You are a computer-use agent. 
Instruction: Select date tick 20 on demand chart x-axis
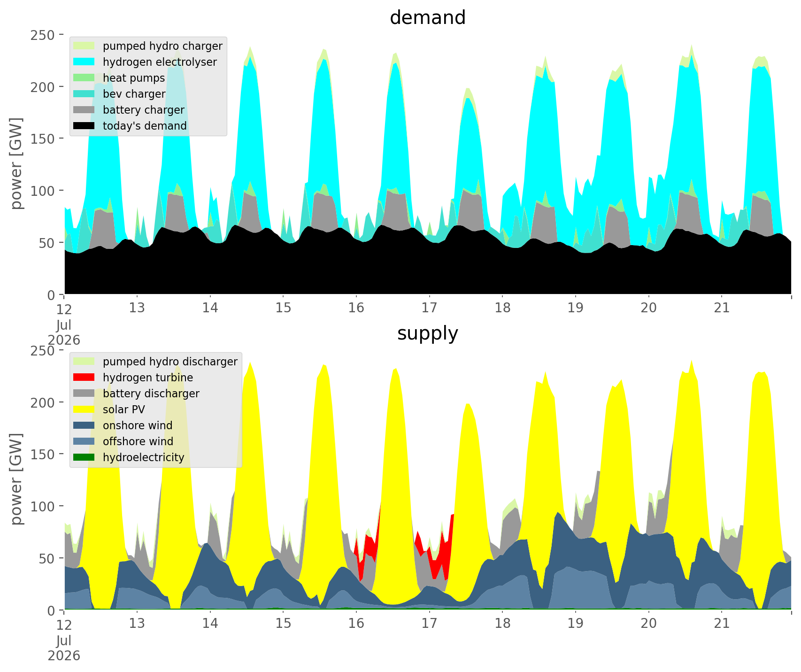tap(648, 308)
